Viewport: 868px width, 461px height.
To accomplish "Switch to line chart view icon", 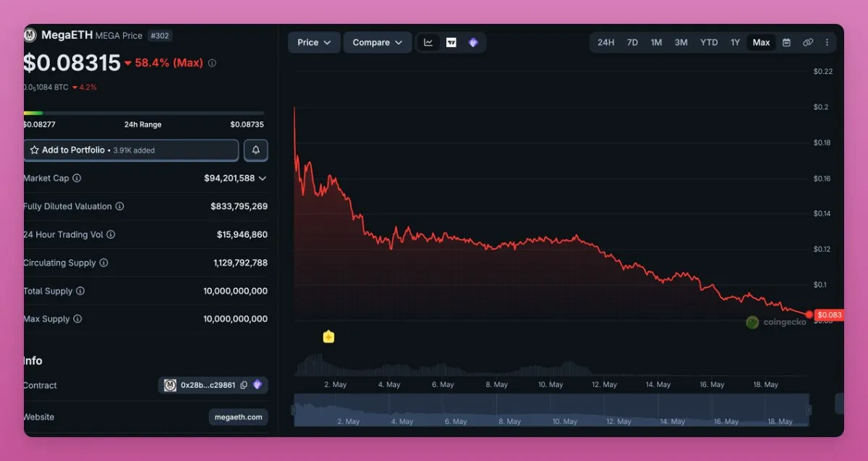I will (428, 43).
